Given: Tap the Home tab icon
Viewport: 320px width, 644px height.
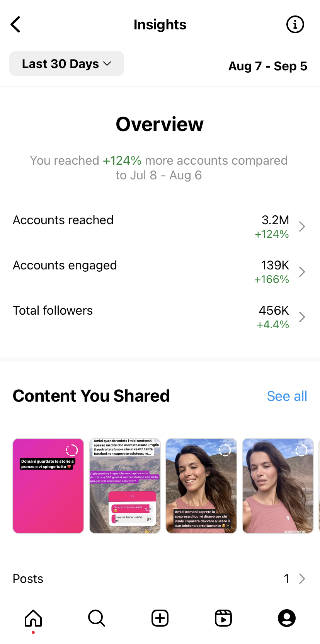Looking at the screenshot, I should click(33, 618).
